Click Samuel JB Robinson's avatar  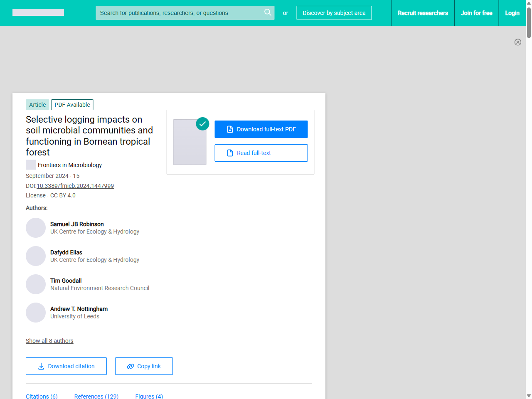coord(36,228)
